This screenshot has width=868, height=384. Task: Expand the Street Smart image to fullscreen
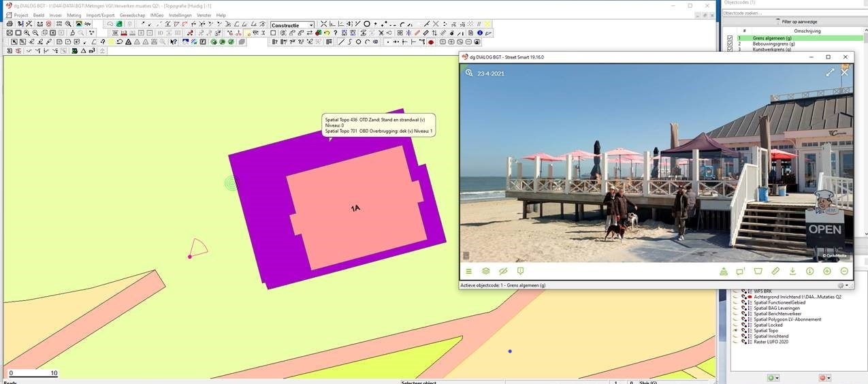(830, 73)
